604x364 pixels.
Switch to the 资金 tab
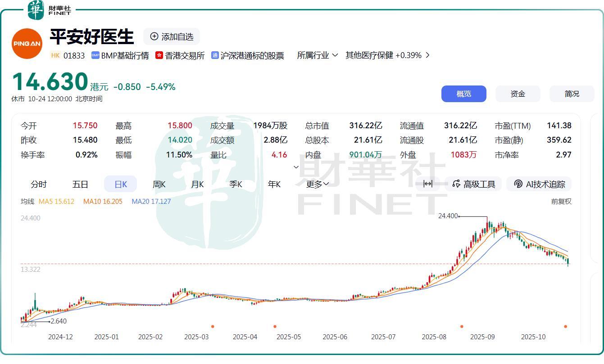tap(518, 94)
